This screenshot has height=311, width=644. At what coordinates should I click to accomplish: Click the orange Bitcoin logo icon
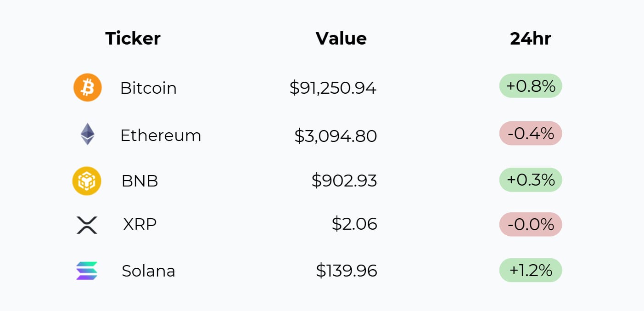[87, 87]
